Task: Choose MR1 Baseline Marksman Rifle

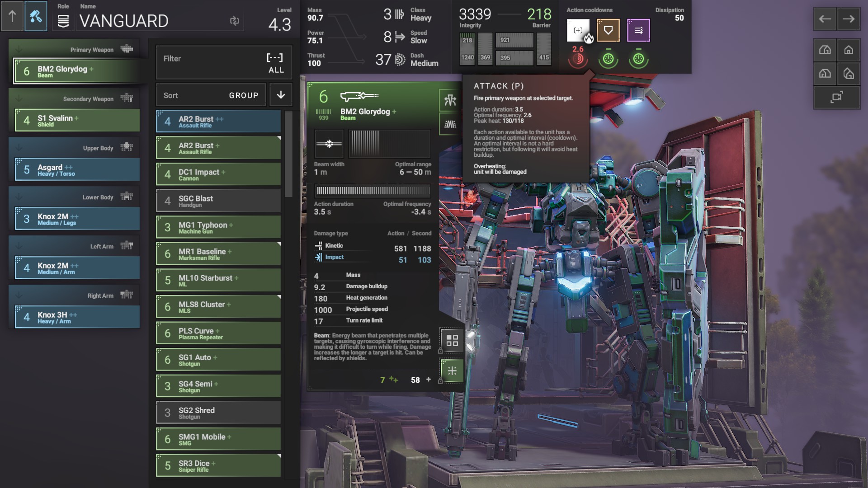Action: click(218, 254)
